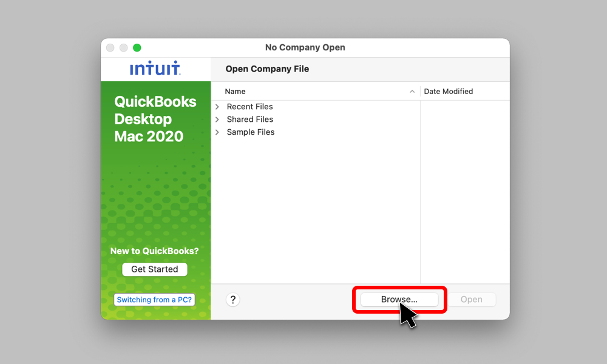Image resolution: width=607 pixels, height=364 pixels.
Task: Sort by the Date Modified column header
Action: pos(464,91)
